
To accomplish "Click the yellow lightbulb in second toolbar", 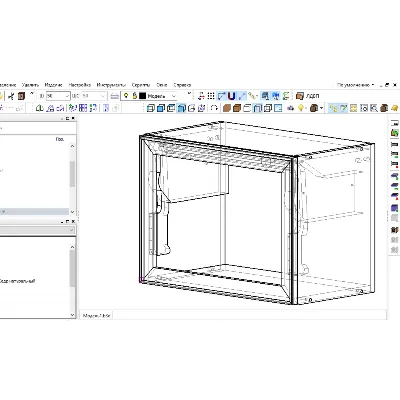I will 301,108.
